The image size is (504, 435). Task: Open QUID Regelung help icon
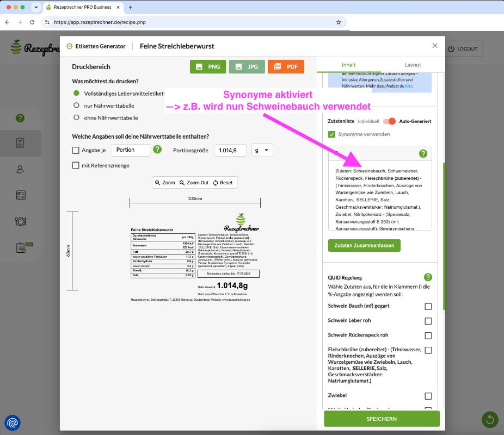(428, 277)
